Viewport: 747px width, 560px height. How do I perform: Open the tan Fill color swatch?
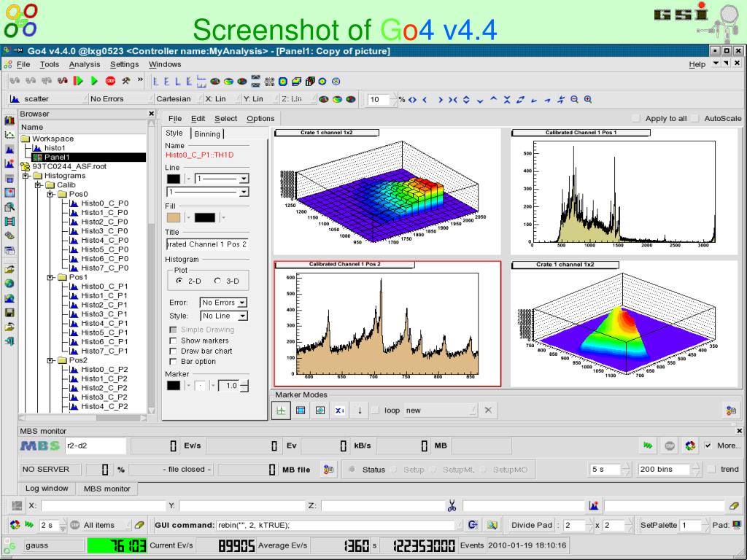pos(174,217)
